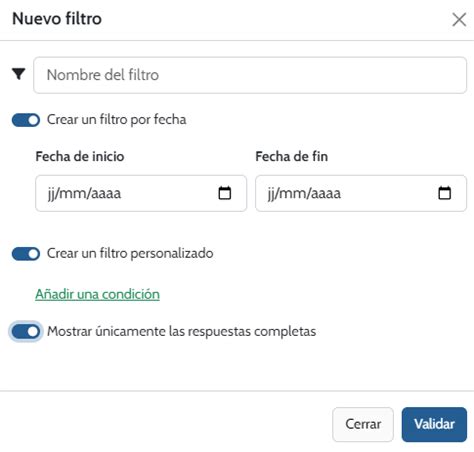Click the Crear un filtro por fecha label
This screenshot has width=474, height=452.
coord(116,120)
